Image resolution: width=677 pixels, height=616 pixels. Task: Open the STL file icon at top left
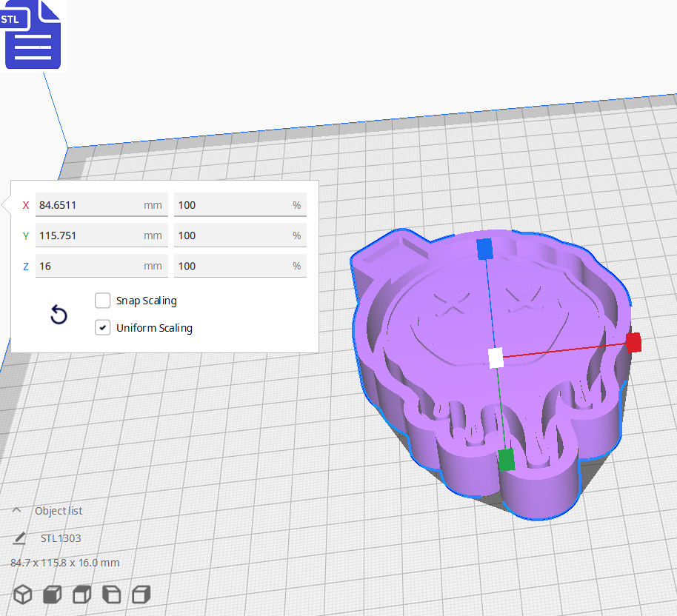[x=33, y=35]
